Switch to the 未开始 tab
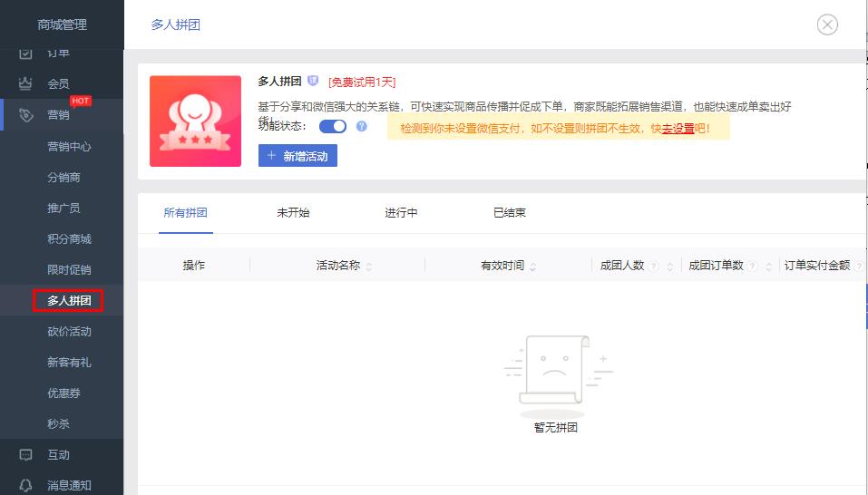Screen dimensions: 868x495 (293, 213)
